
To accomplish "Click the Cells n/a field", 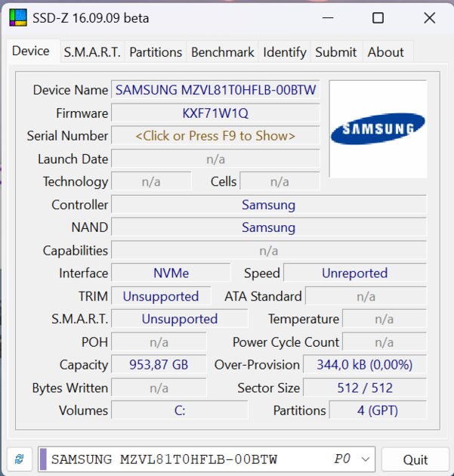I will click(280, 181).
